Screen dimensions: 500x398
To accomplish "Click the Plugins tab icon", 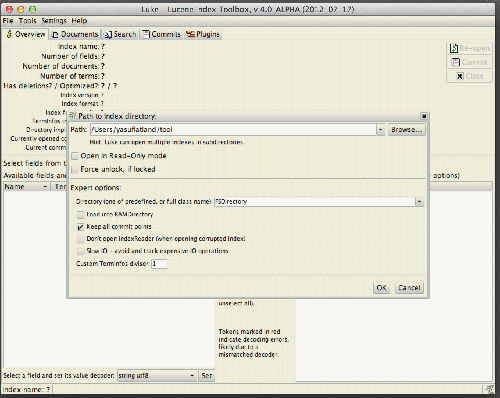I will (190, 34).
